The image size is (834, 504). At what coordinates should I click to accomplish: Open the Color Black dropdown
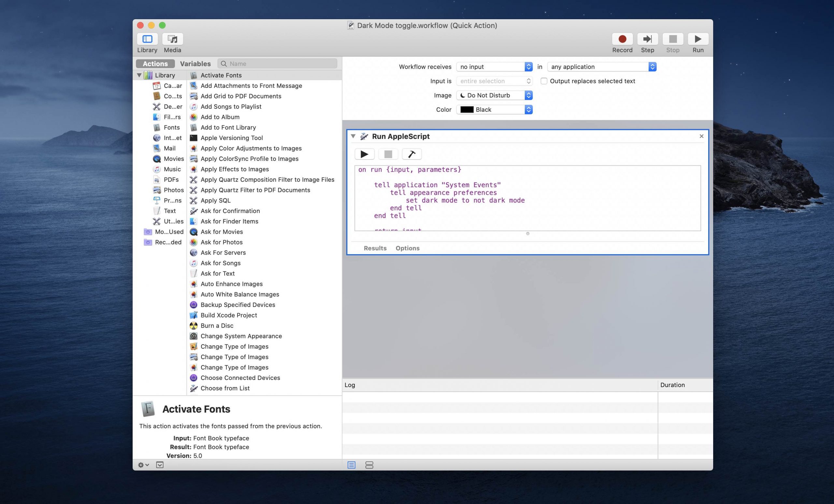coord(495,110)
